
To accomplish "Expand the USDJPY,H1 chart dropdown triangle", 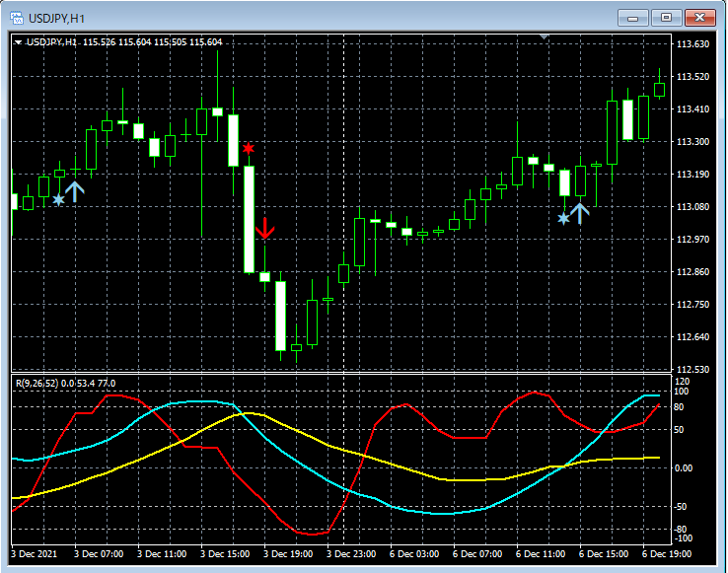I will (18, 42).
